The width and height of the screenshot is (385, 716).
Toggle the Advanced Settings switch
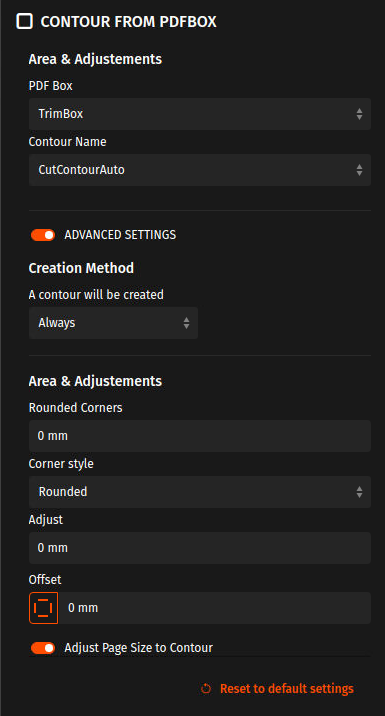[x=43, y=235]
